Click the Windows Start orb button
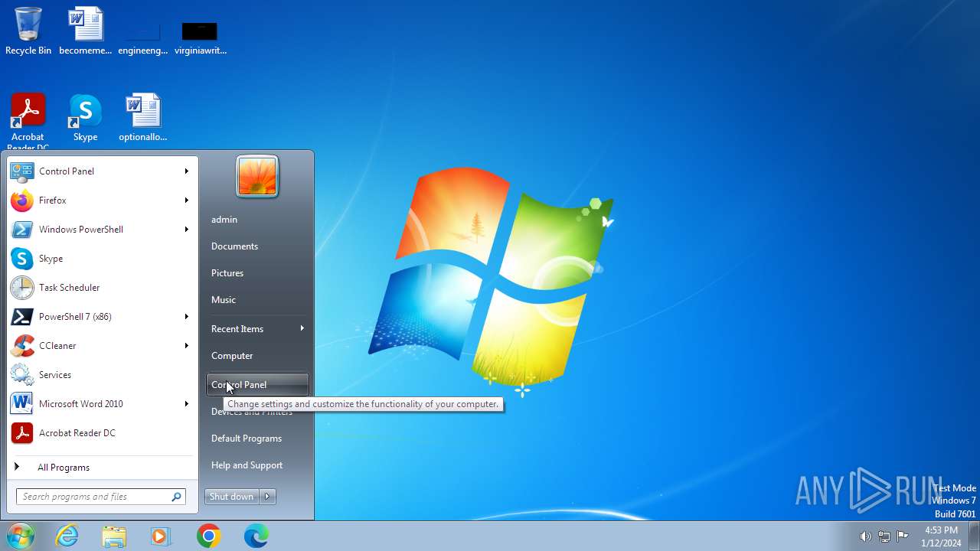This screenshot has width=980, height=551. 21,536
